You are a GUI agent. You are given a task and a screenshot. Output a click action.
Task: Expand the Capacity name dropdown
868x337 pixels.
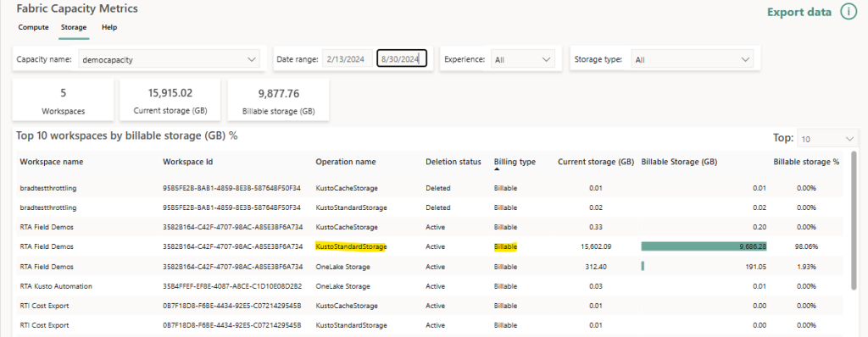(x=169, y=59)
